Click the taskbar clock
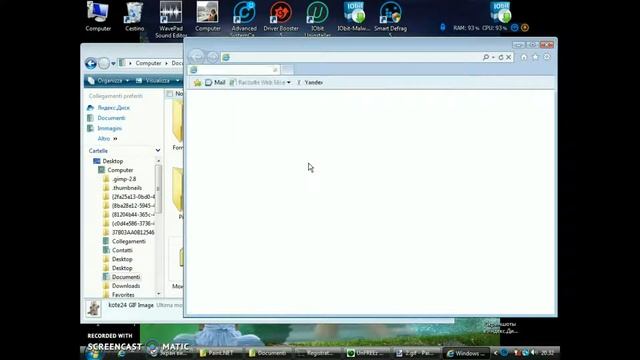 pos(547,353)
